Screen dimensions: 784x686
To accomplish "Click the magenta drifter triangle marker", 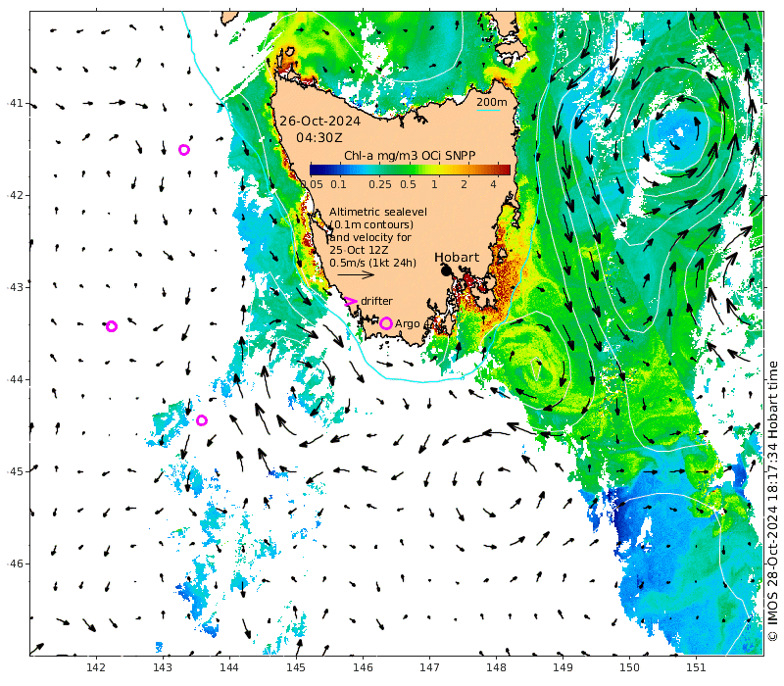I will pyautogui.click(x=351, y=301).
